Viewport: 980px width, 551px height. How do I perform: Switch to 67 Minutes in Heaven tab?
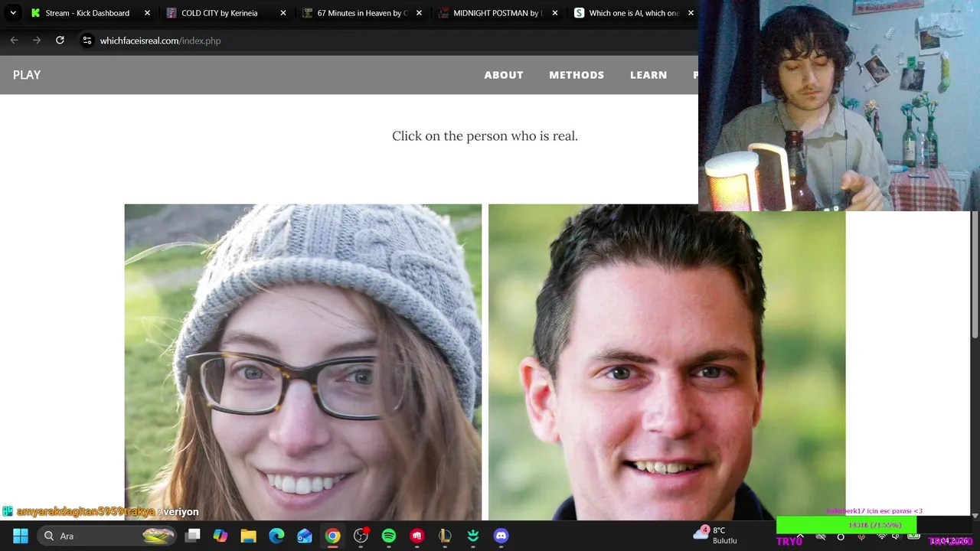[362, 13]
